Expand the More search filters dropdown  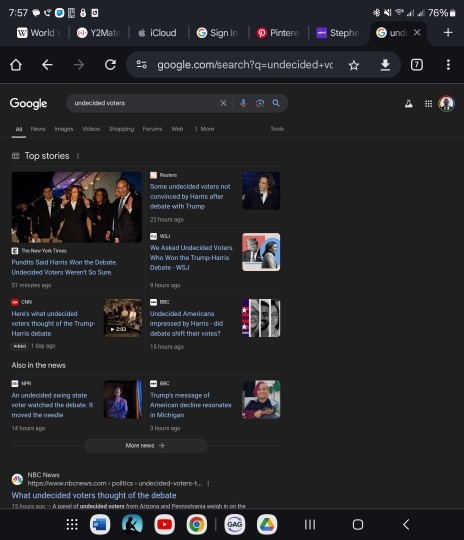click(204, 129)
